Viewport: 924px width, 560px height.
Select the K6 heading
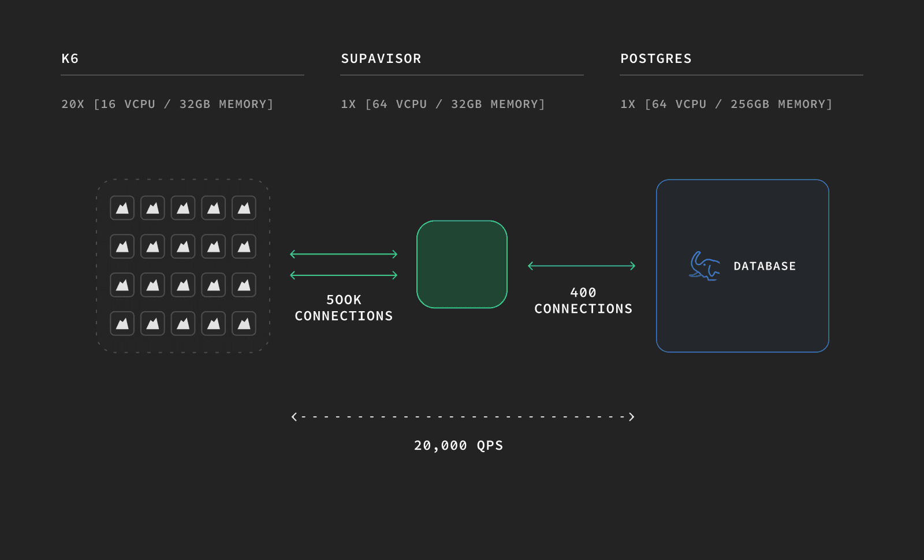click(70, 59)
